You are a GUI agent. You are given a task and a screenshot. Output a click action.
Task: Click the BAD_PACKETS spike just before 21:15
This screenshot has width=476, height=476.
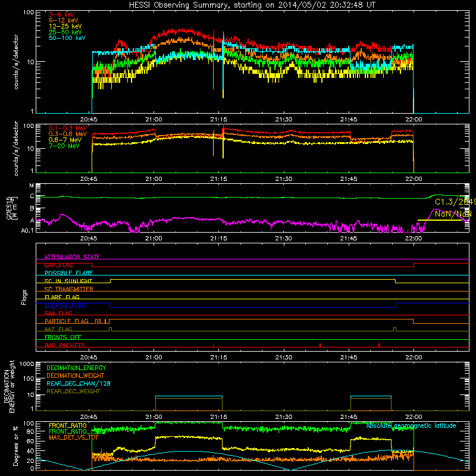click(x=214, y=345)
